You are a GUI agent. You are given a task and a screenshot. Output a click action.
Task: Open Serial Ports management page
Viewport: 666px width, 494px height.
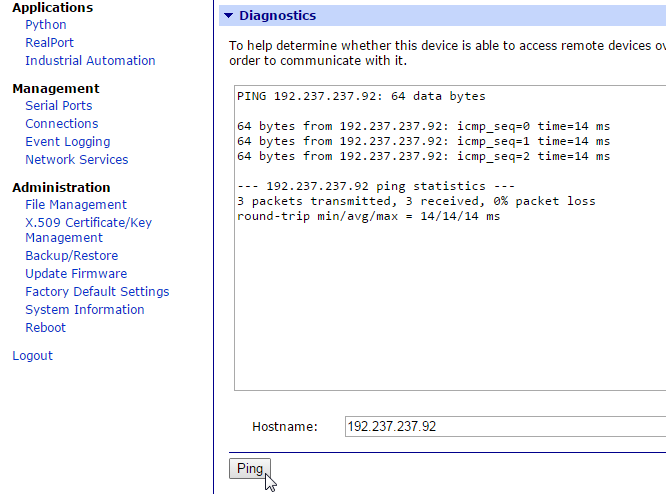(58, 106)
